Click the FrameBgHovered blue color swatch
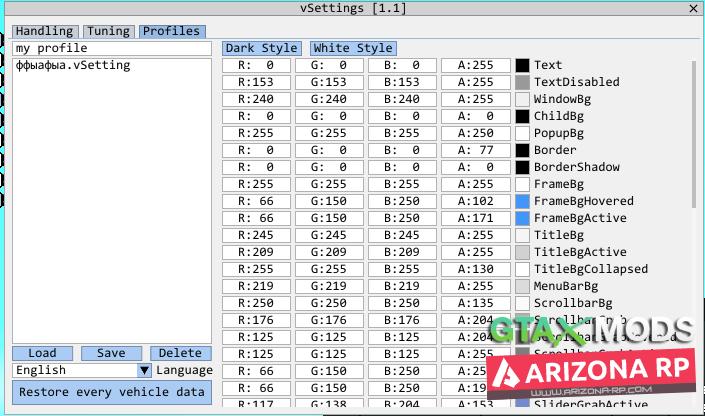This screenshot has width=705, height=416. (522, 201)
